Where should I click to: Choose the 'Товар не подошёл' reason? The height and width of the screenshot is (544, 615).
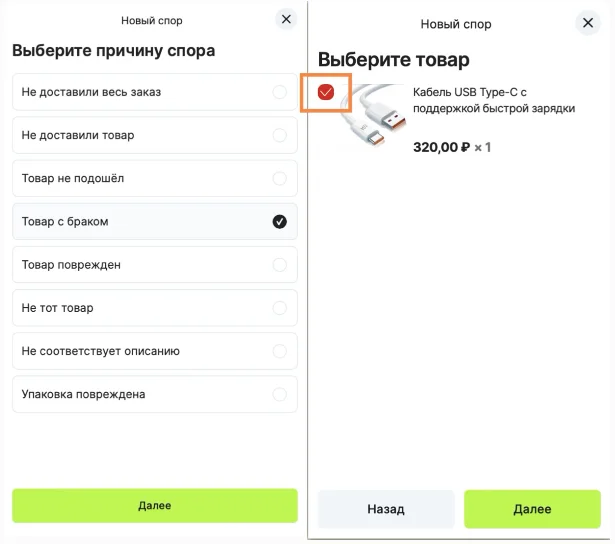point(155,178)
